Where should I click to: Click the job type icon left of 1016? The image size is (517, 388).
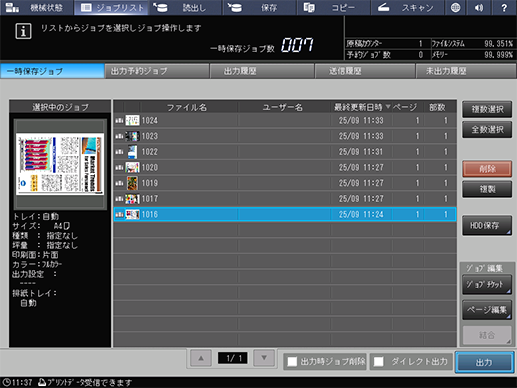[119, 214]
